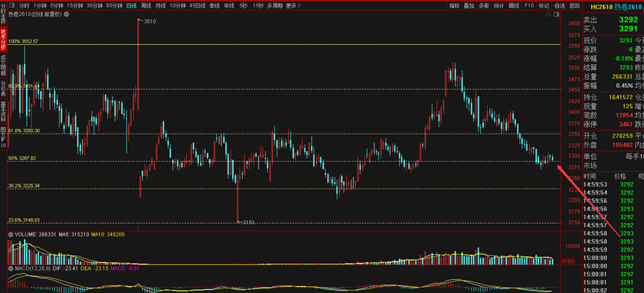This screenshot has width=644, height=293.
Task: Click the HC2610 contract code
Action: [x=602, y=7]
